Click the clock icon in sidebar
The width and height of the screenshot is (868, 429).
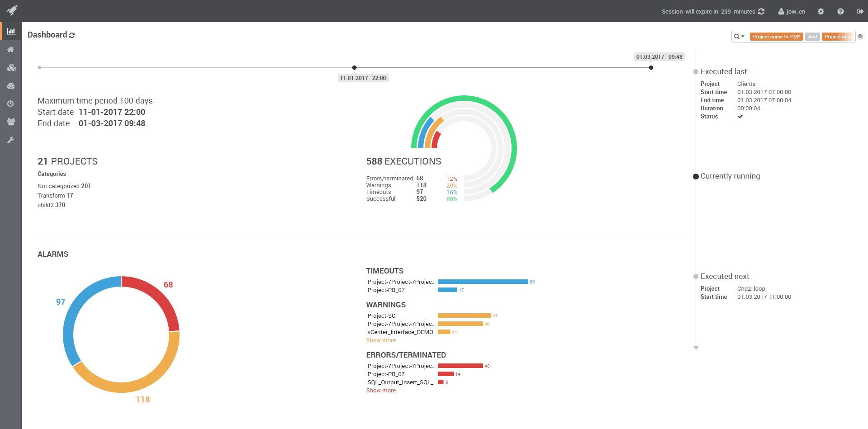point(11,104)
